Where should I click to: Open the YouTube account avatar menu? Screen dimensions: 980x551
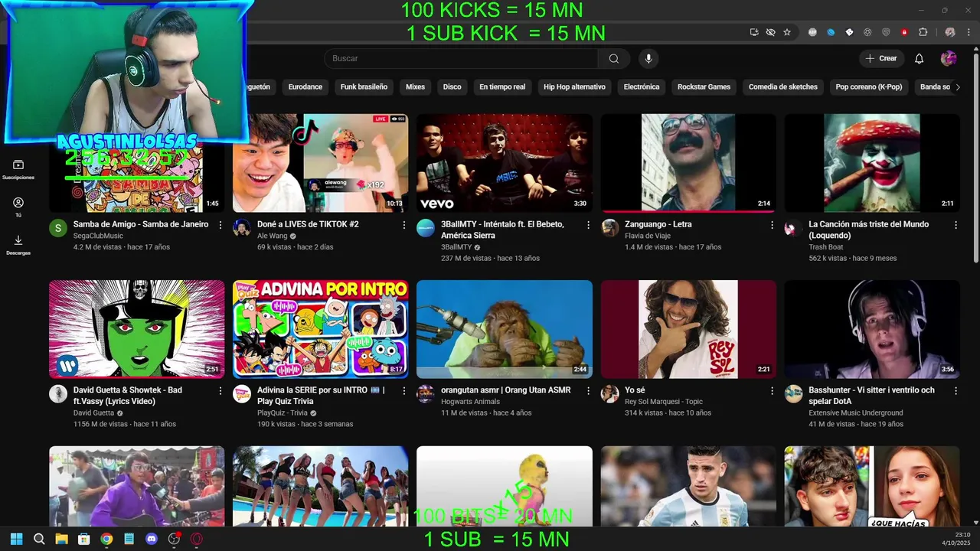pyautogui.click(x=949, y=59)
